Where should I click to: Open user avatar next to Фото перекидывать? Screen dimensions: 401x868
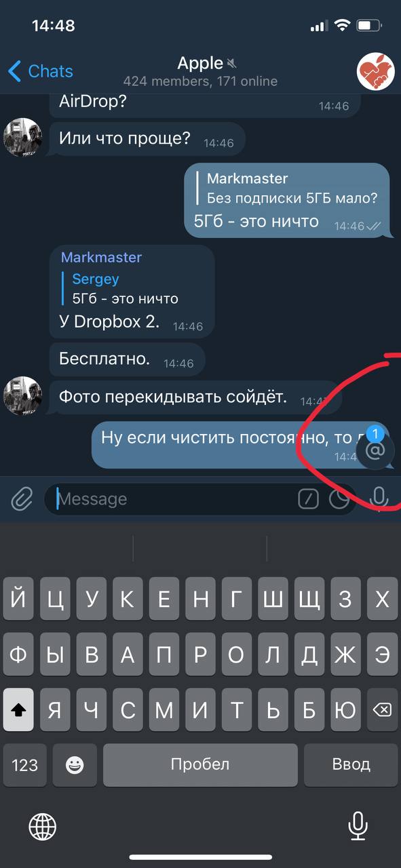[x=23, y=396]
